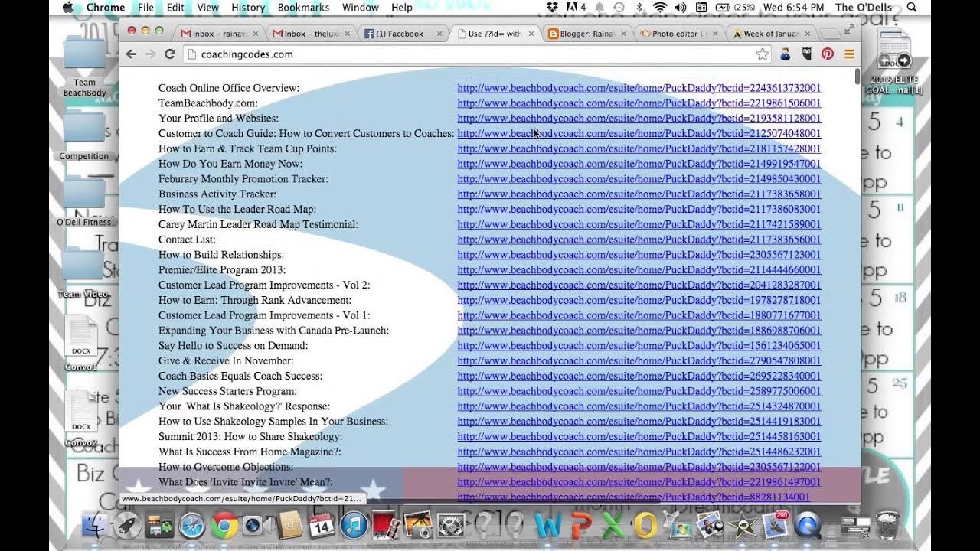Select the Convo1 DOCX desktop file

81,343
